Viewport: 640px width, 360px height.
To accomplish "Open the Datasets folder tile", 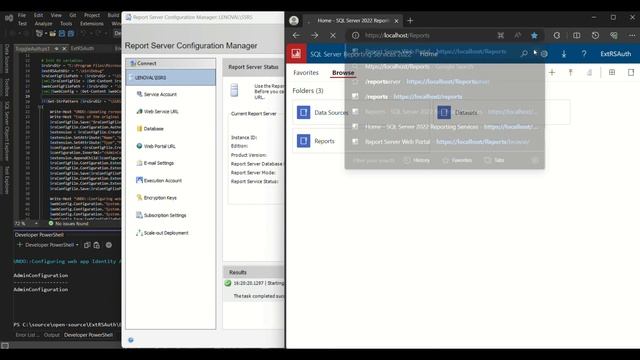I will coord(502,112).
